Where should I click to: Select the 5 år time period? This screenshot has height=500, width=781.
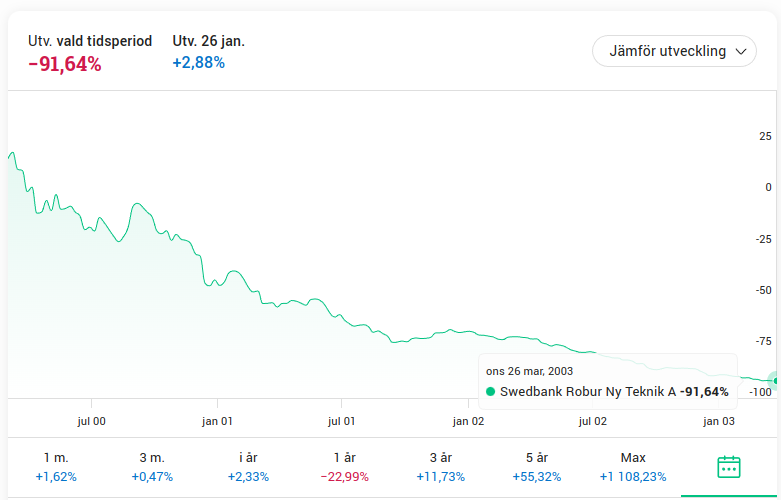tap(535, 467)
